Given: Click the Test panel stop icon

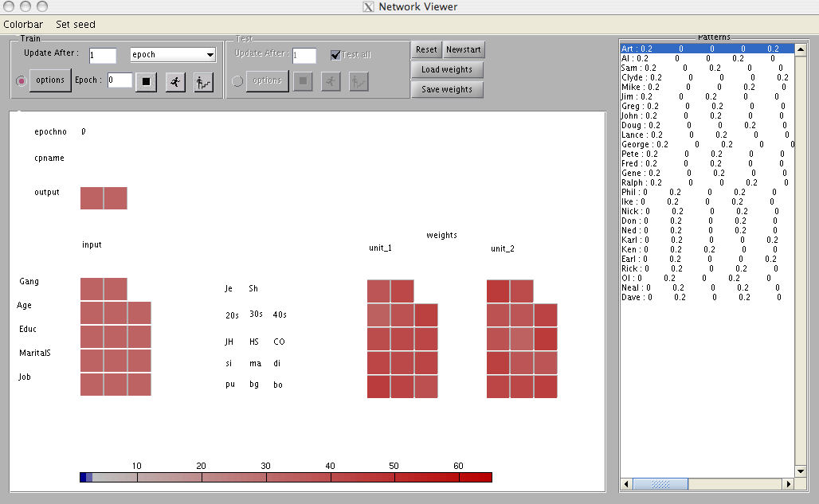Looking at the screenshot, I should pos(303,81).
